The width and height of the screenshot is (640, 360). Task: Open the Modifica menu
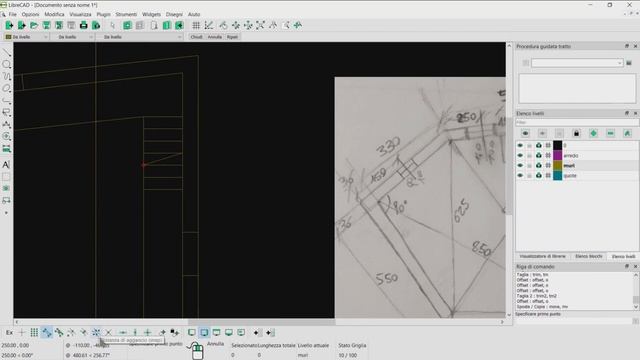click(x=54, y=14)
